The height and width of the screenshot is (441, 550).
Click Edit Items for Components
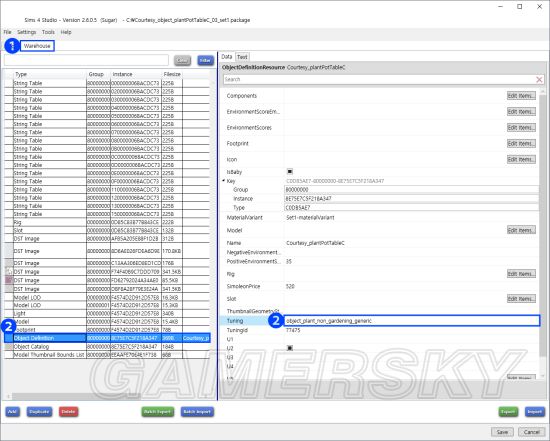click(x=521, y=96)
